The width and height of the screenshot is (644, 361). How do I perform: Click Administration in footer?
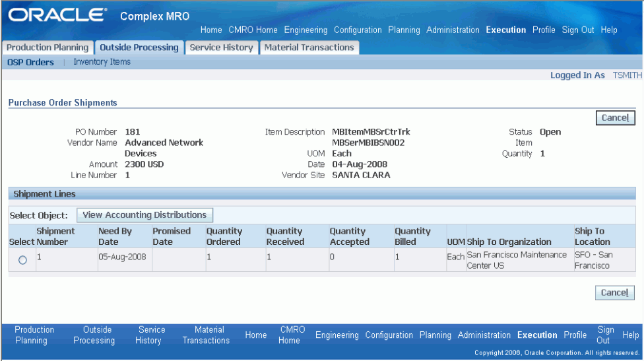point(484,335)
